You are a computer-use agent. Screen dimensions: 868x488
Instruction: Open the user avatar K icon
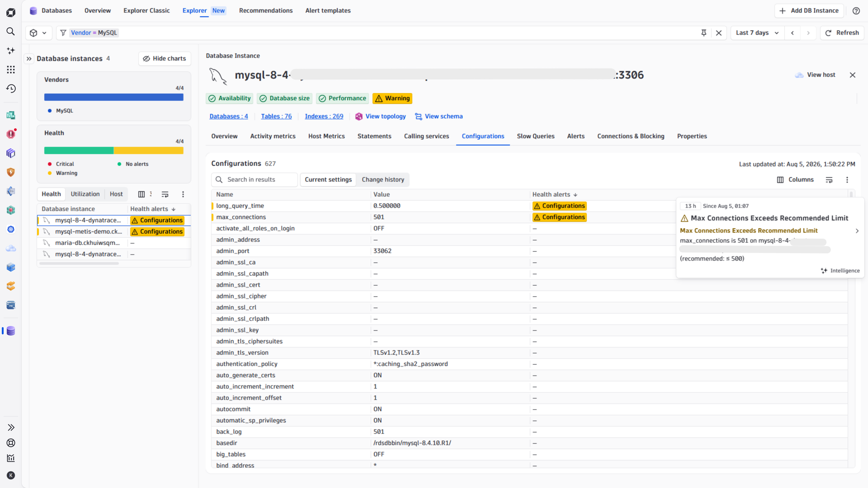(11, 475)
